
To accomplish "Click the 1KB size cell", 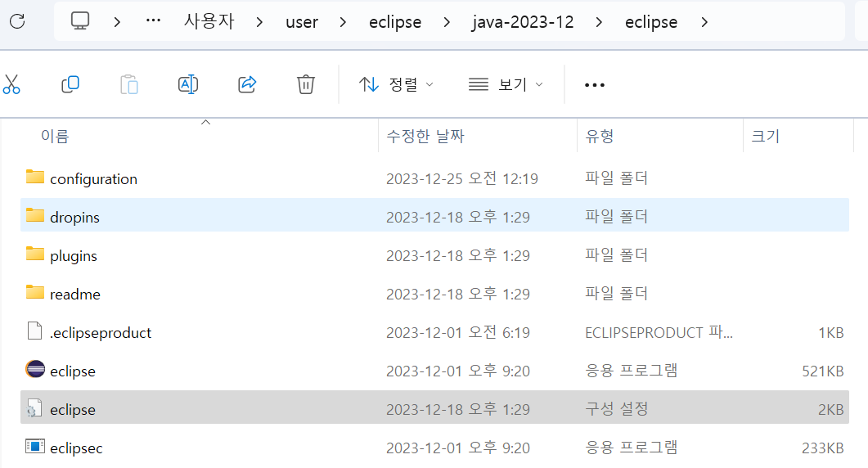I will (831, 332).
